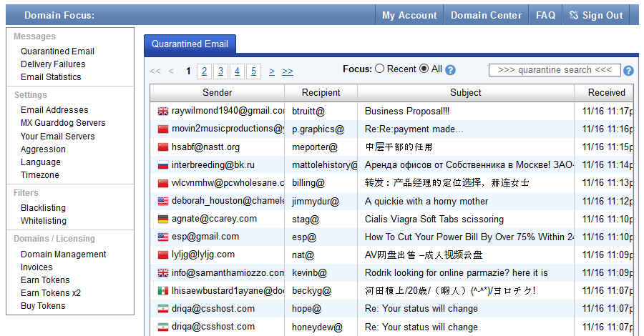Go to the next page arrow
The image size is (644, 336).
click(x=272, y=71)
